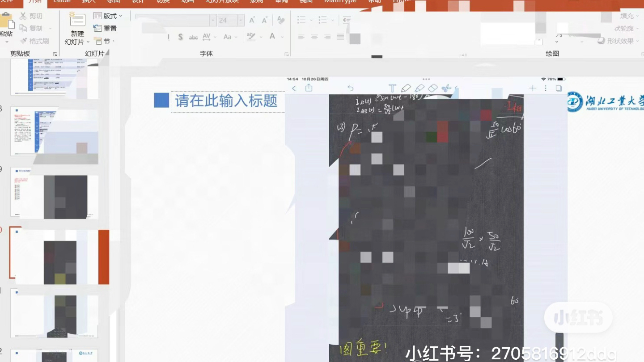Open the MathType ribbon tab
Screen dimensions: 644x362
(341, 2)
